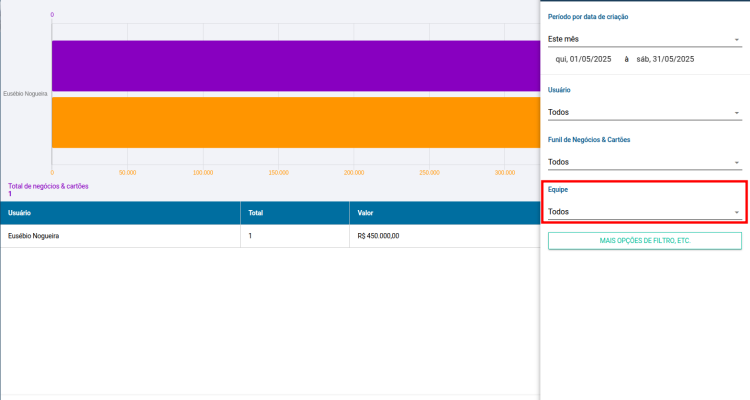Click the 50.000 axis tick label

(x=127, y=173)
